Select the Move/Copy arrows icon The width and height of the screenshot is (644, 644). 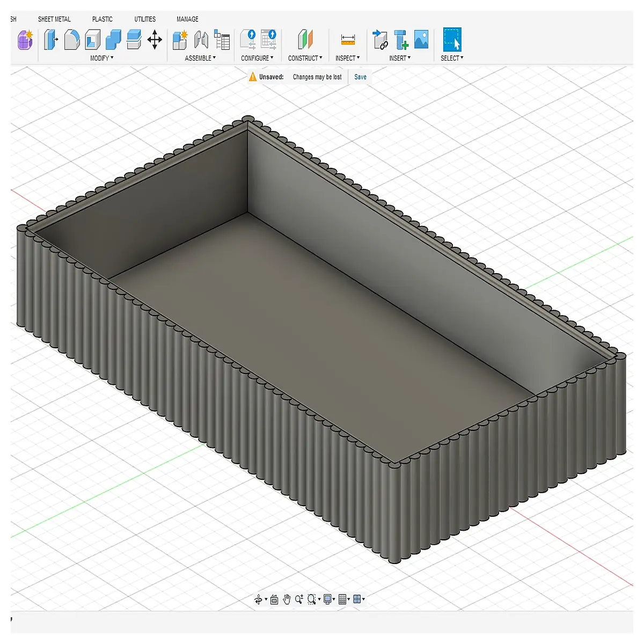click(x=155, y=40)
